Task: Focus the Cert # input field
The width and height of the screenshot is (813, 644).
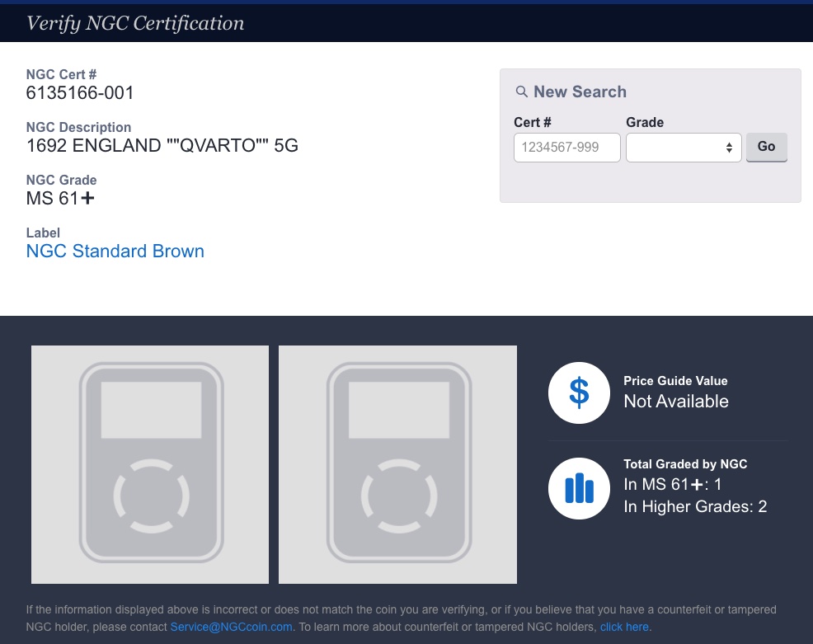Action: (566, 148)
